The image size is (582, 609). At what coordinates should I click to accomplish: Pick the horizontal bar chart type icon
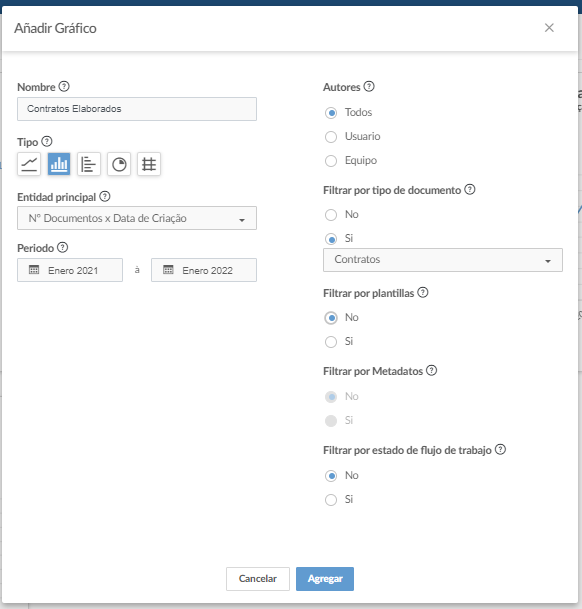[x=89, y=164]
